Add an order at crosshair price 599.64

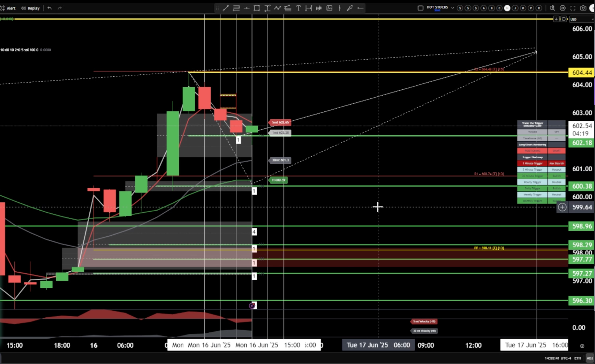[x=562, y=207]
